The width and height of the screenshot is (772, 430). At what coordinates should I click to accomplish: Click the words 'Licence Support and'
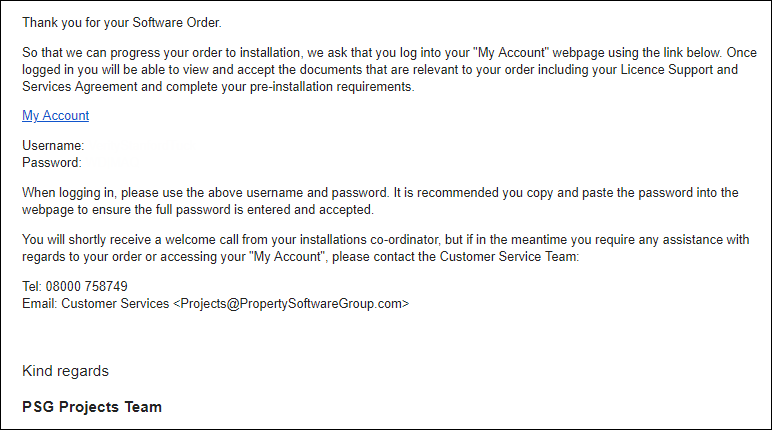click(x=679, y=69)
